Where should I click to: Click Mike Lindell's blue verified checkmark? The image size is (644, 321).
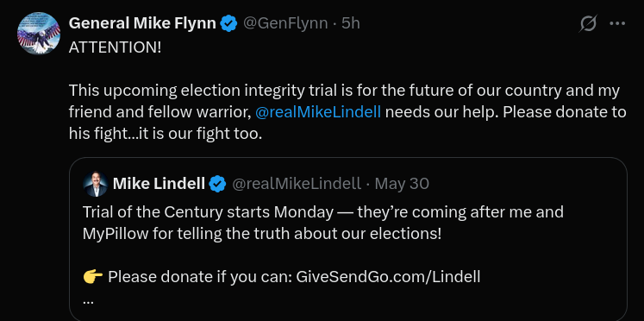click(217, 184)
